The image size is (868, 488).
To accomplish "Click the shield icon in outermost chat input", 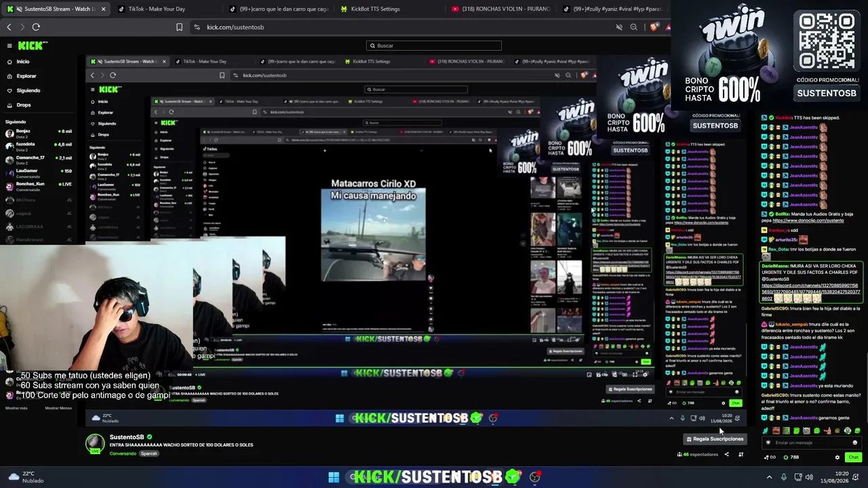I will [x=768, y=443].
